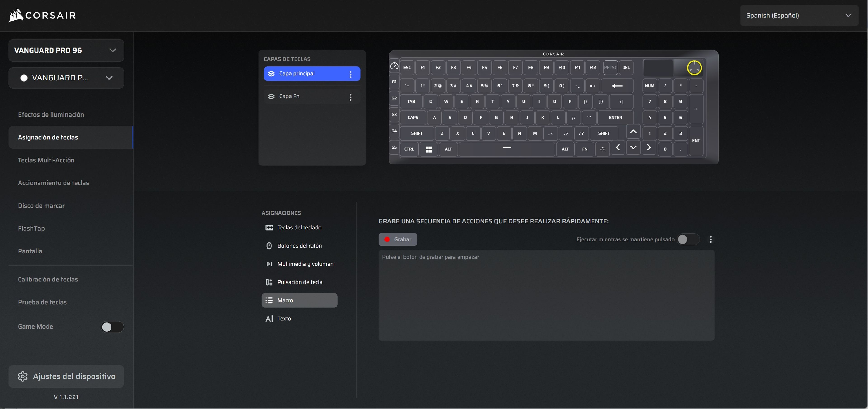Select the white profile radio circle
This screenshot has width=868, height=409.
24,78
